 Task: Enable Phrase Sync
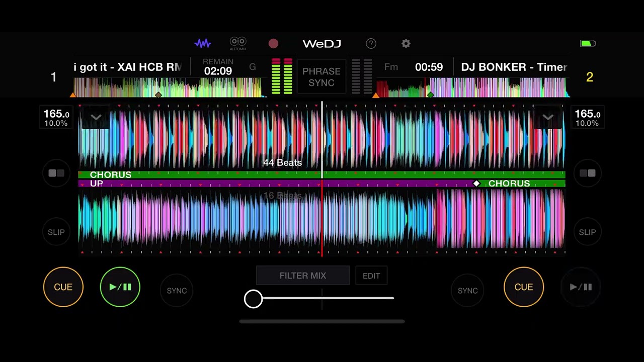pos(321,77)
